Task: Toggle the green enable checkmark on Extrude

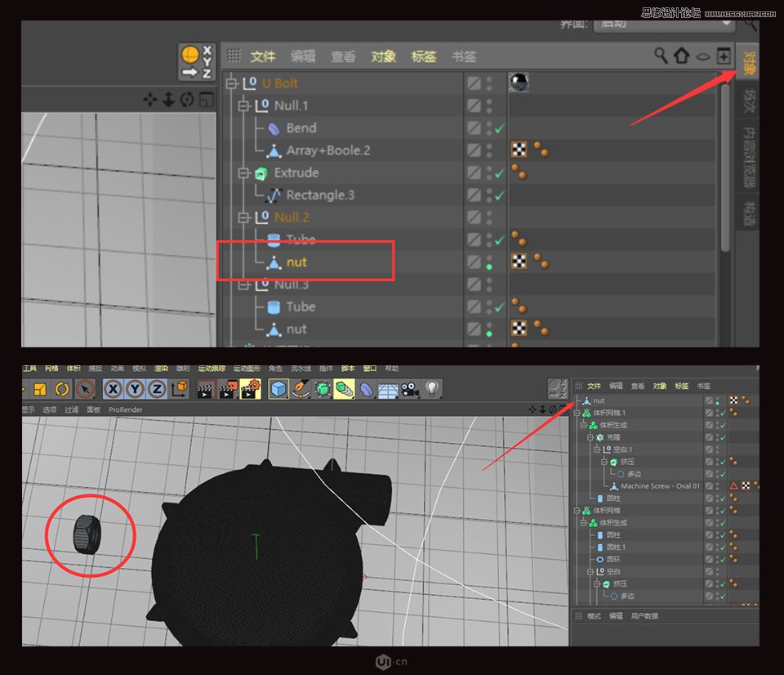Action: point(501,172)
